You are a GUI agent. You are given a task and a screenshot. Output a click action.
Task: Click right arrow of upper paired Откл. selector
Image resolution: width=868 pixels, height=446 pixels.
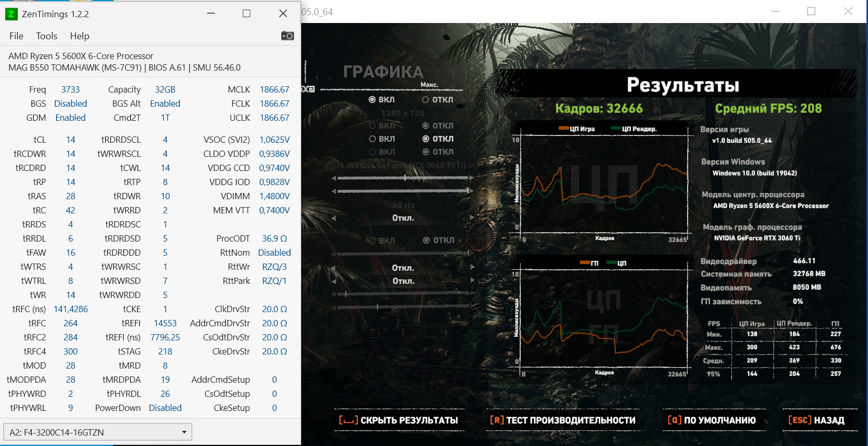pyautogui.click(x=472, y=267)
